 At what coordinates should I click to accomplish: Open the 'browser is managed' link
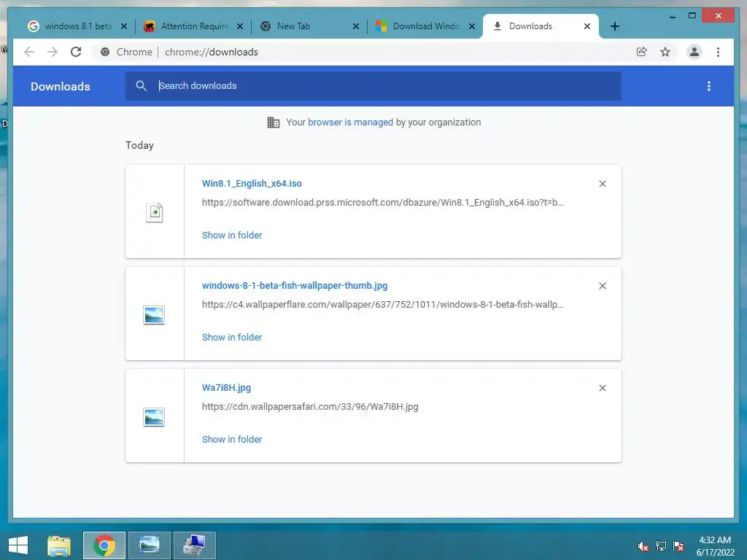[x=351, y=122]
